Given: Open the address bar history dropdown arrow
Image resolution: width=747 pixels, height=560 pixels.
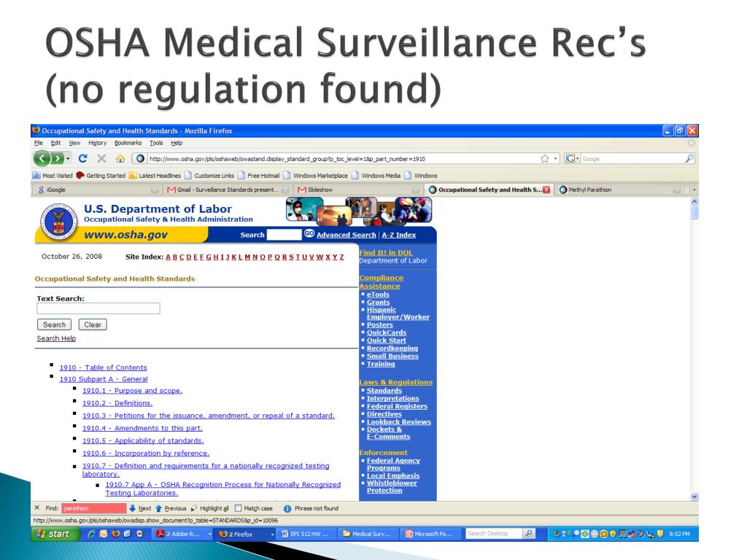Looking at the screenshot, I should (555, 158).
